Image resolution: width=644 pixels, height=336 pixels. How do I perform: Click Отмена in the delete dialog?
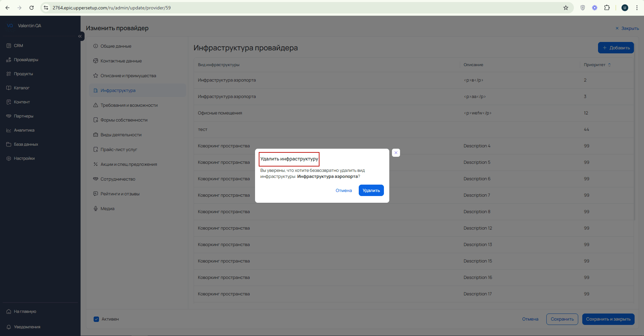344,190
